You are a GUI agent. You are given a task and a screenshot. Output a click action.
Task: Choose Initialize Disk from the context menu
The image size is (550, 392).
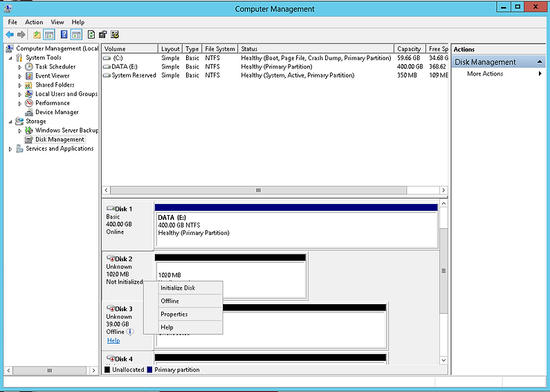click(183, 288)
